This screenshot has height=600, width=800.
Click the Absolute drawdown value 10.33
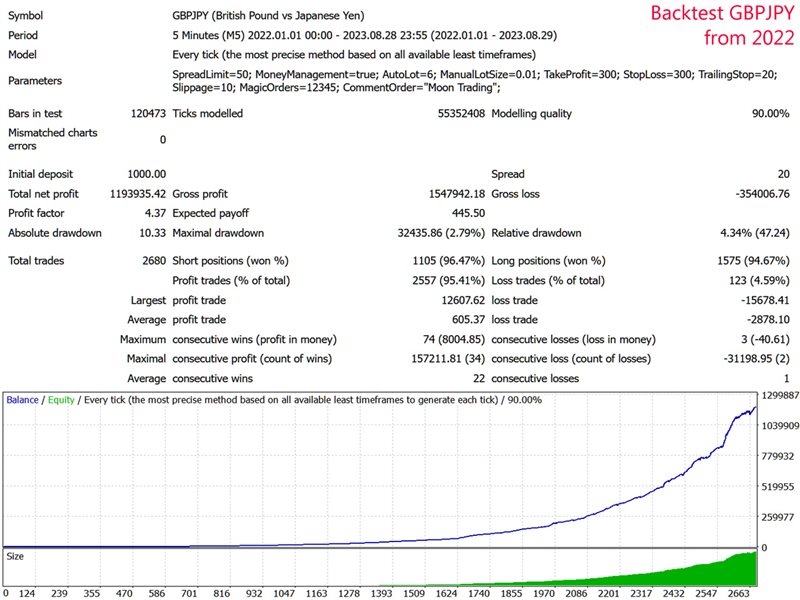153,233
